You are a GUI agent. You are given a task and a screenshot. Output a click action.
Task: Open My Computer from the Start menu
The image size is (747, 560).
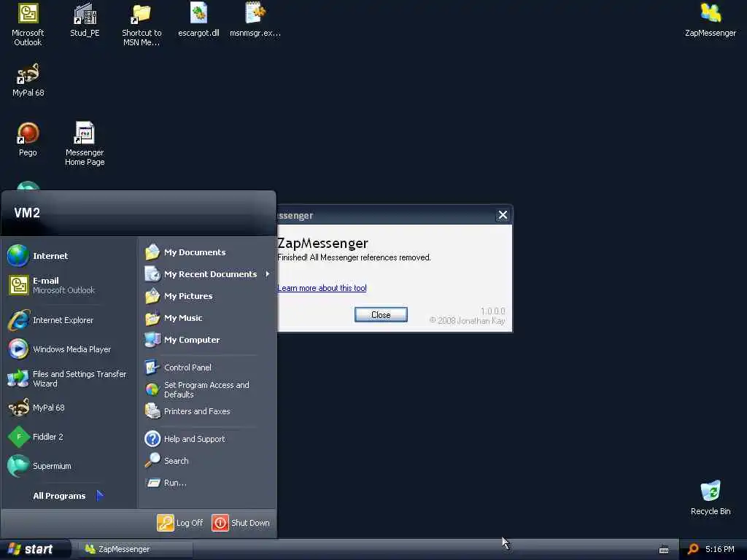[207, 340]
